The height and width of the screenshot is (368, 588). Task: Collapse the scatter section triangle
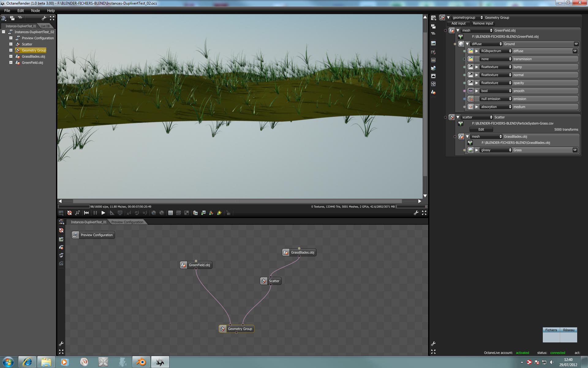tap(458, 117)
